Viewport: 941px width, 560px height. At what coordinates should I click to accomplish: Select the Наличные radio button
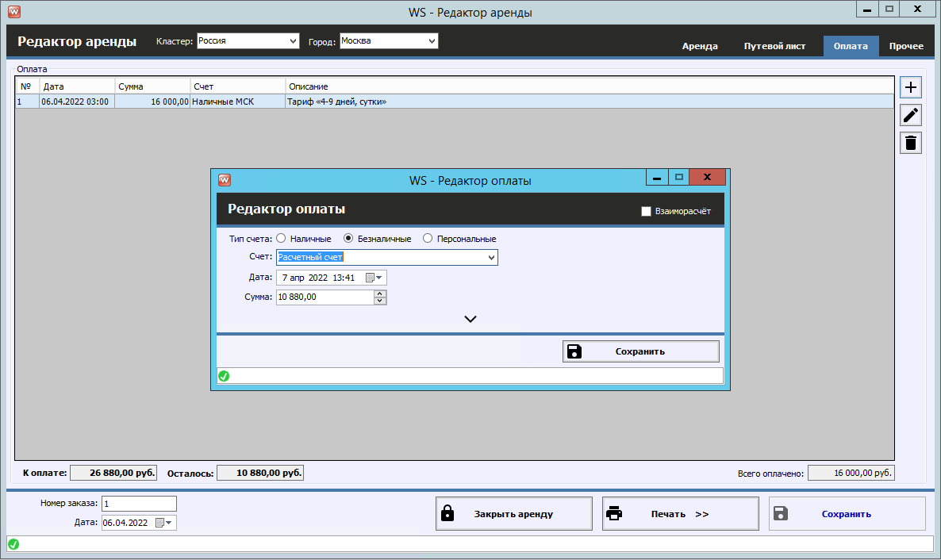pos(282,239)
